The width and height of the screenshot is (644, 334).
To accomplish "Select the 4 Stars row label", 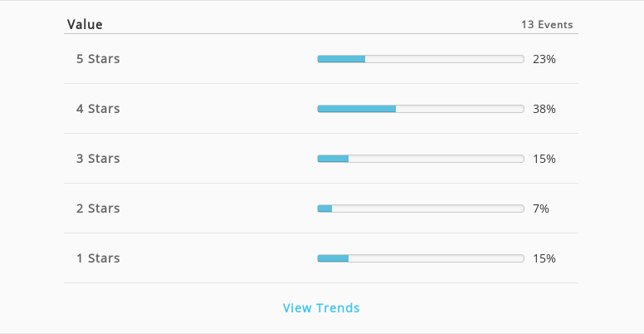I will click(98, 109).
